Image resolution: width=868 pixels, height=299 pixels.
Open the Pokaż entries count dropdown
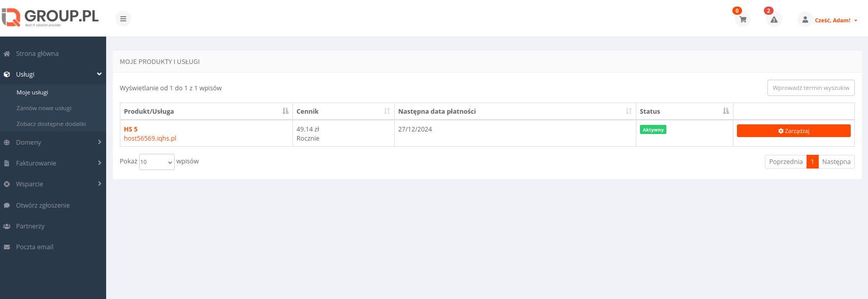(157, 162)
